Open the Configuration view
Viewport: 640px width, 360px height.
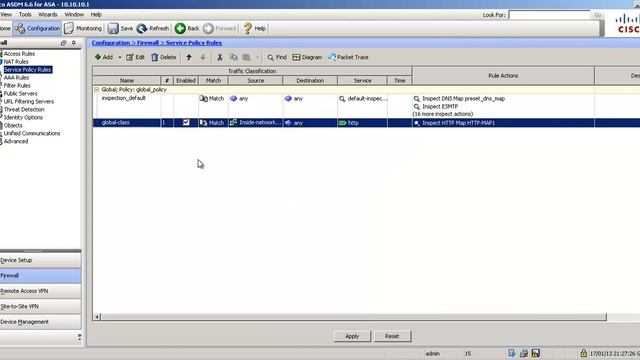[37, 29]
